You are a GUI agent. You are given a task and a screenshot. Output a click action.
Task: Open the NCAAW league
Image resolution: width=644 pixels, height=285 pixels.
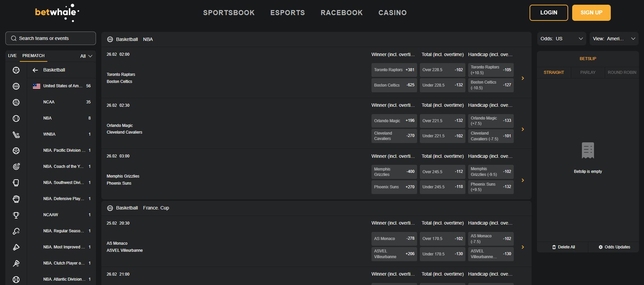tap(62, 215)
